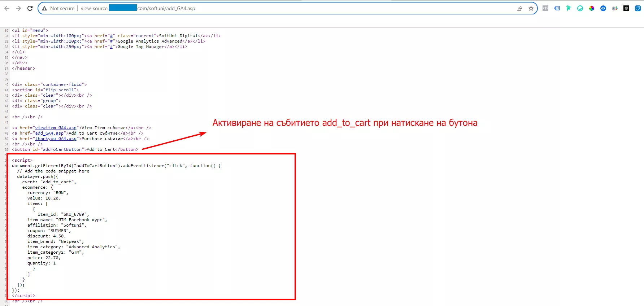Click the item_category: "Advanced Analytics" line
This screenshot has height=306, width=644.
pos(74,247)
